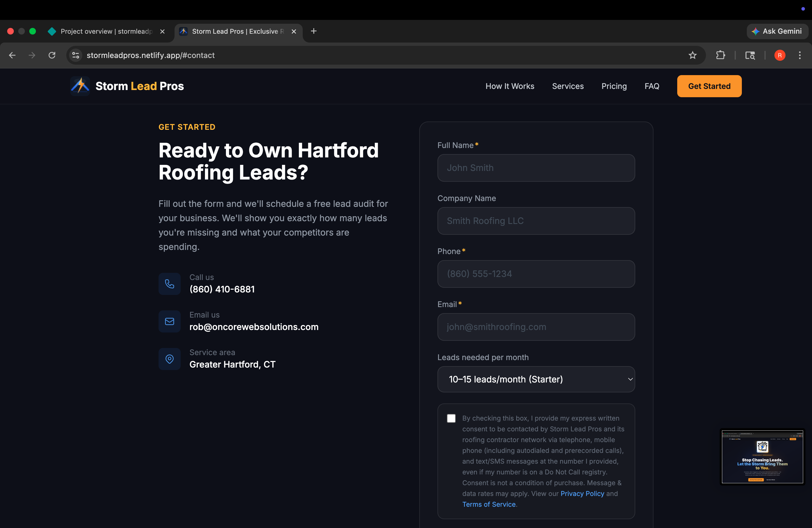Select the Storm Lead Pros browser tab
Viewport: 812px width, 528px height.
pos(238,31)
